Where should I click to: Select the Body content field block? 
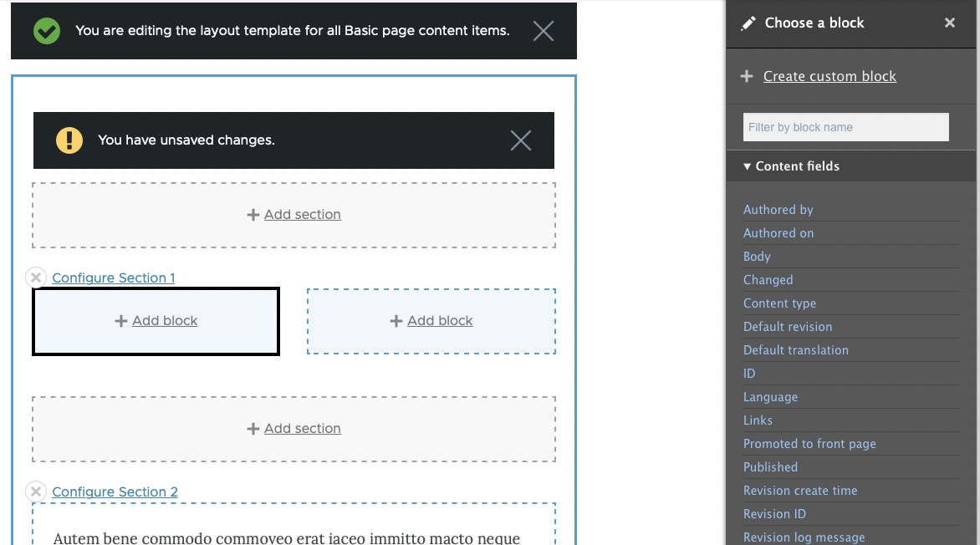[756, 256]
